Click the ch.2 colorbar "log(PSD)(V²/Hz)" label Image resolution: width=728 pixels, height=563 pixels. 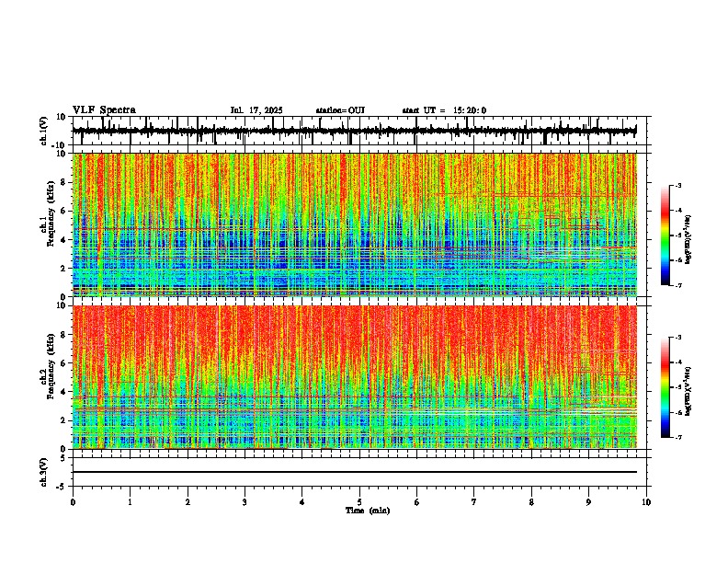click(x=688, y=390)
